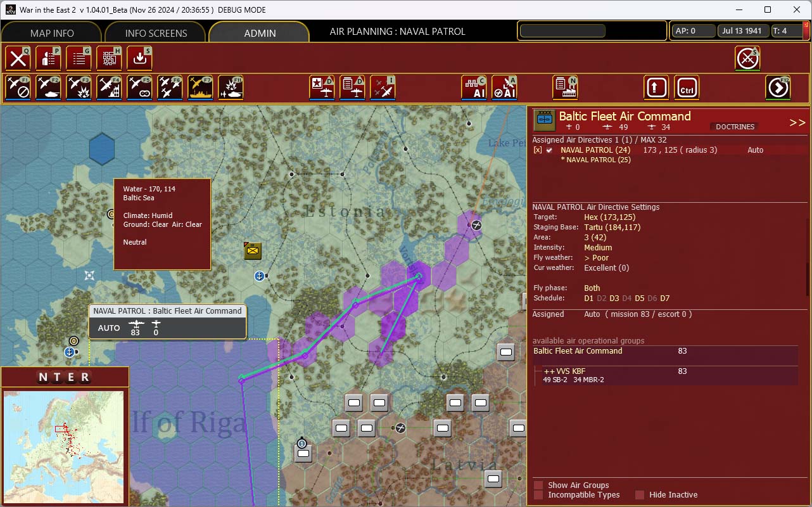Viewport: 812px width, 507px height.
Task: Click the grid map icon (H)
Action: [x=109, y=58]
